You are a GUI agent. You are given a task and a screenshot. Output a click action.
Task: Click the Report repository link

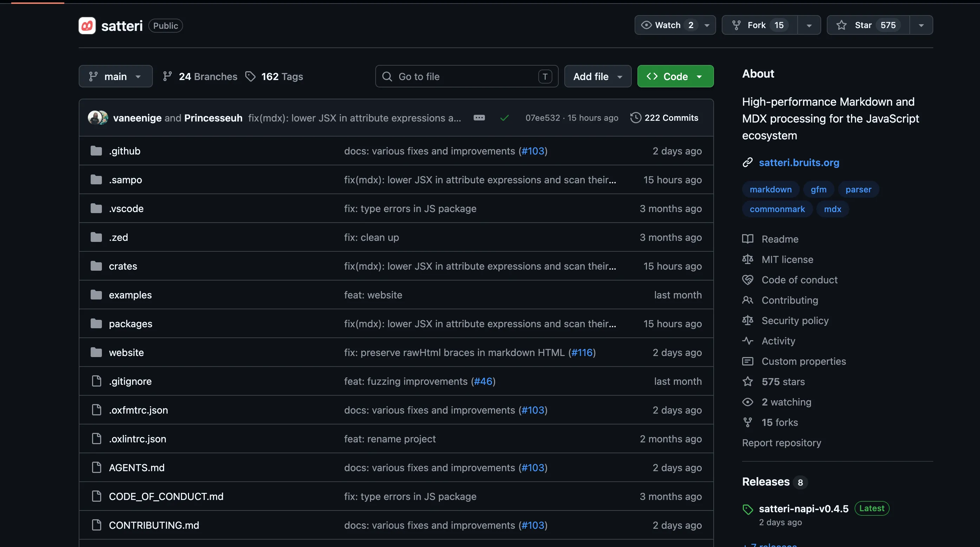pos(781,442)
